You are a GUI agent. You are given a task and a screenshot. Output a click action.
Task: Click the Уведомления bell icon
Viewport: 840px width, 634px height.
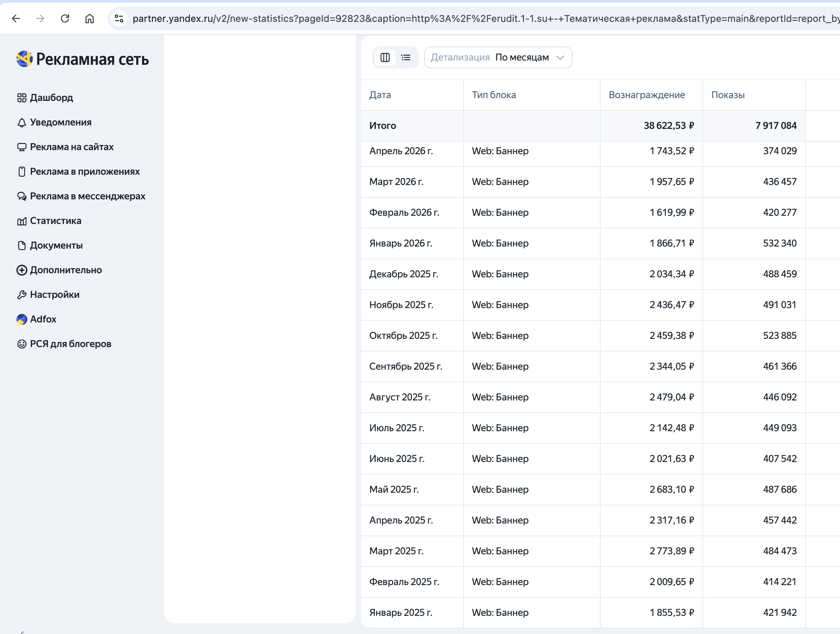click(x=22, y=123)
